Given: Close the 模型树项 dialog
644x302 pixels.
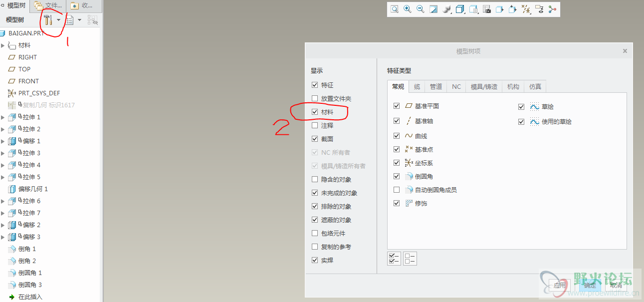Looking at the screenshot, I should 625,51.
